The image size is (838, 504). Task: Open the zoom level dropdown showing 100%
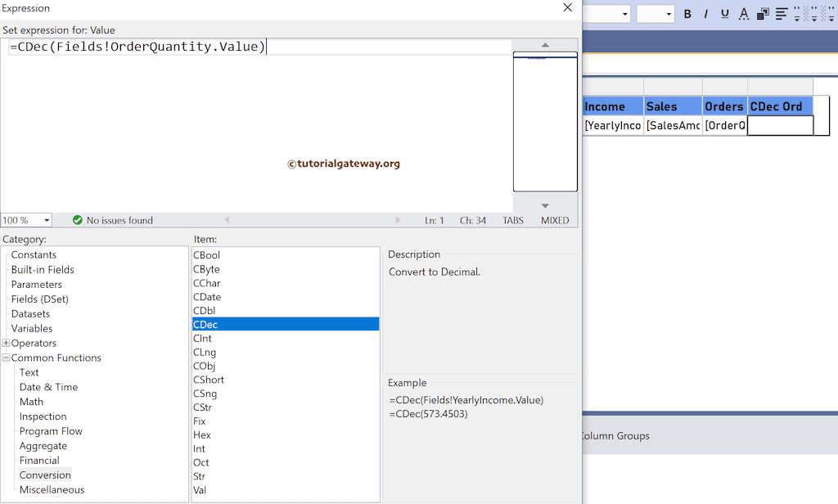25,219
